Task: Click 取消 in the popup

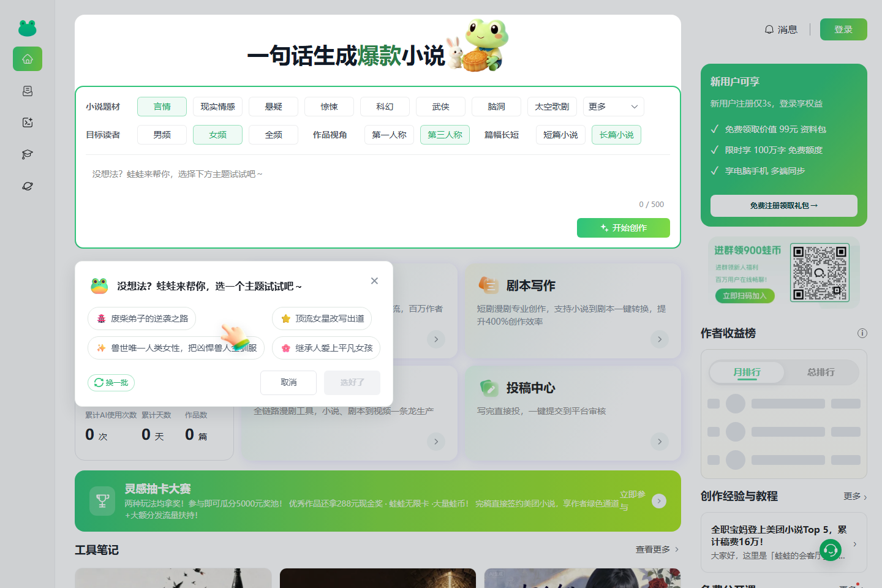Action: 288,383
